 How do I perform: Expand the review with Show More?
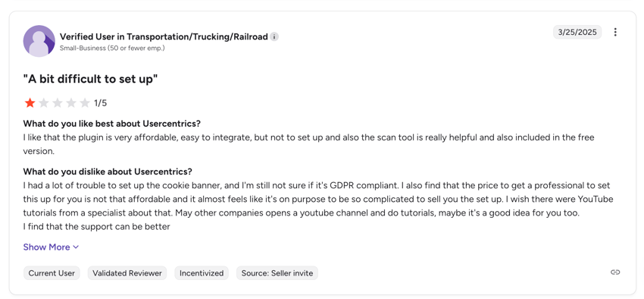51,247
